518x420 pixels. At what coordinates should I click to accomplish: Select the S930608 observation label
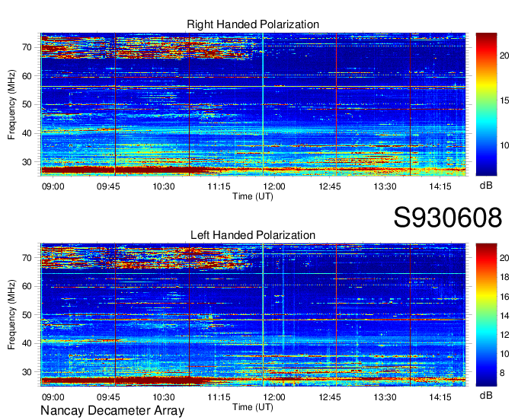tap(448, 218)
